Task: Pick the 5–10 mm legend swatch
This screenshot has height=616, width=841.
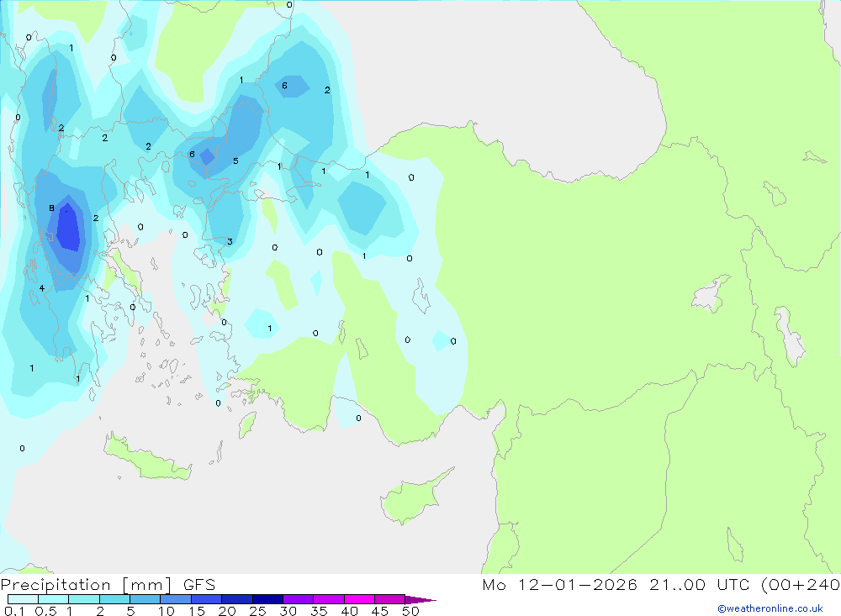Action: click(x=145, y=599)
